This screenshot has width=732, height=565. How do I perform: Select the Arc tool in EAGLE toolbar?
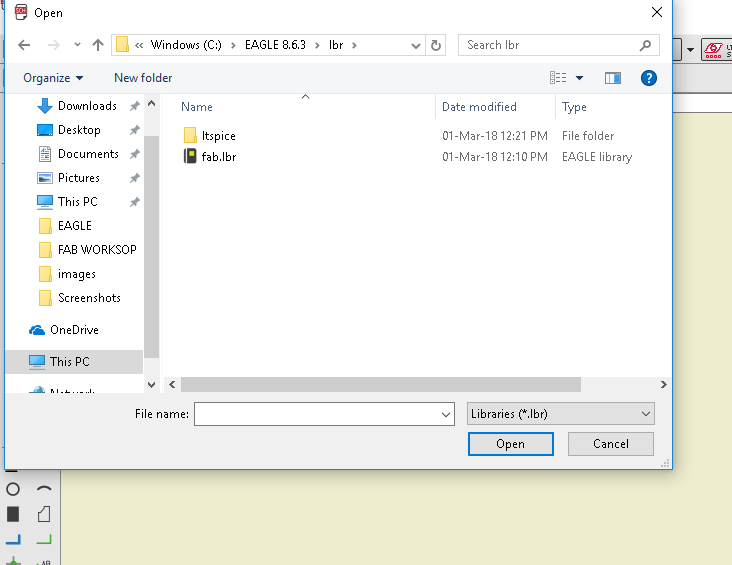tap(44, 489)
